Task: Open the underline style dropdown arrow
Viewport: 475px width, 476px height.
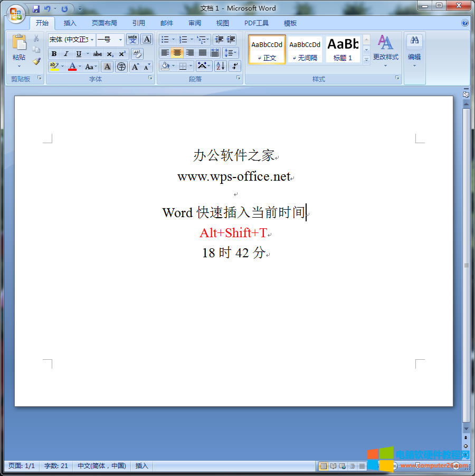Action: coord(88,53)
